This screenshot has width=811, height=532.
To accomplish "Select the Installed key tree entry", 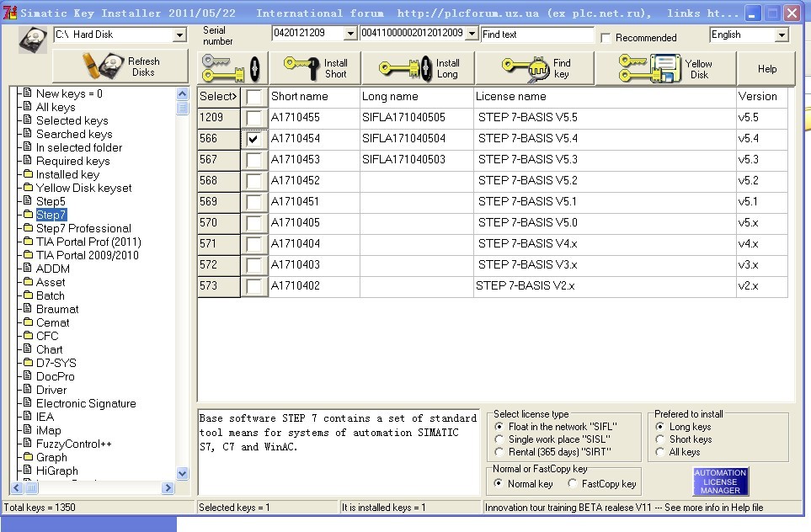I will (67, 174).
